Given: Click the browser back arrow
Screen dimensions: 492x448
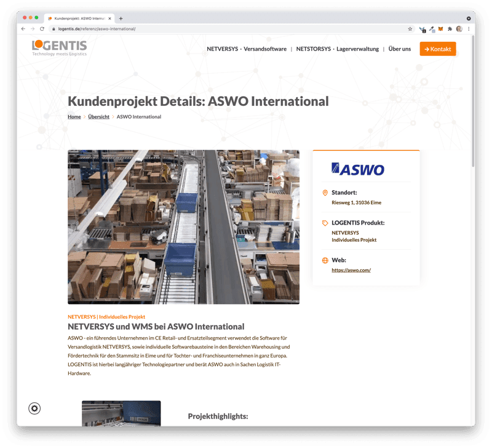Looking at the screenshot, I should click(23, 29).
